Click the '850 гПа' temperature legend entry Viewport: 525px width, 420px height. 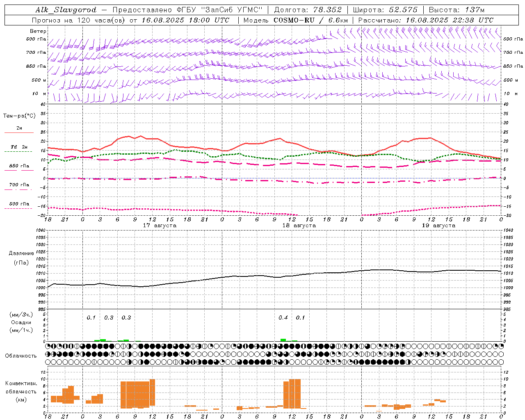(19, 166)
